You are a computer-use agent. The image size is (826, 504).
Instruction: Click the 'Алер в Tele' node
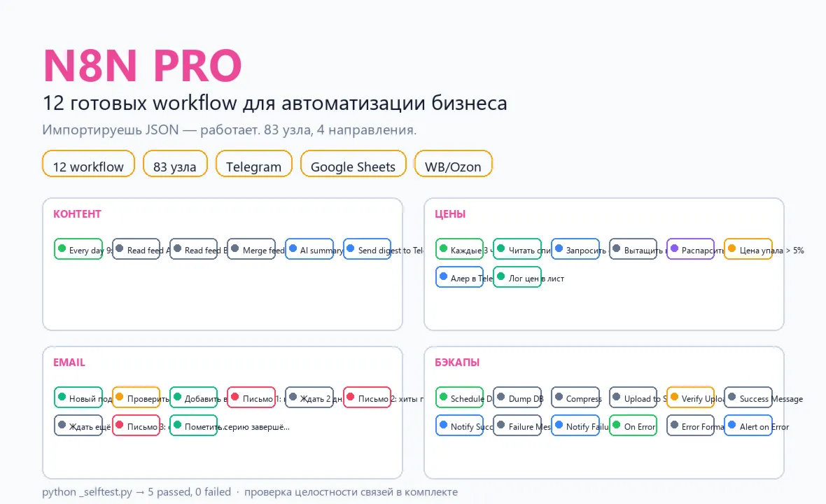(460, 277)
